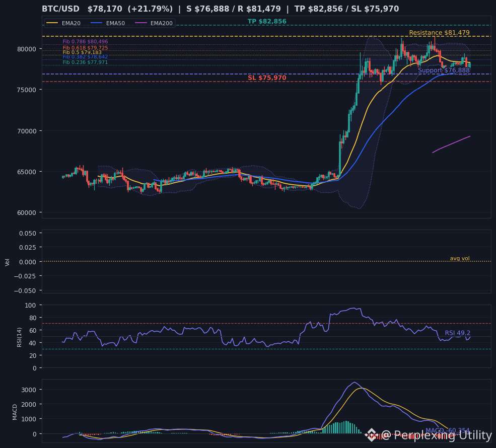
Task: Click the 60 tick on RSI axis
Action: 33,330
